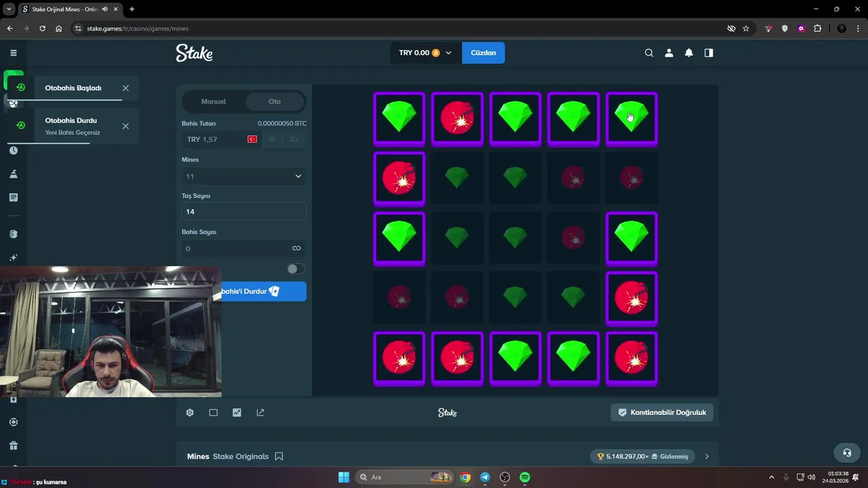This screenshot has height=488, width=868.
Task: Open the sparkle exclusives icon in sidebar
Action: (13, 258)
